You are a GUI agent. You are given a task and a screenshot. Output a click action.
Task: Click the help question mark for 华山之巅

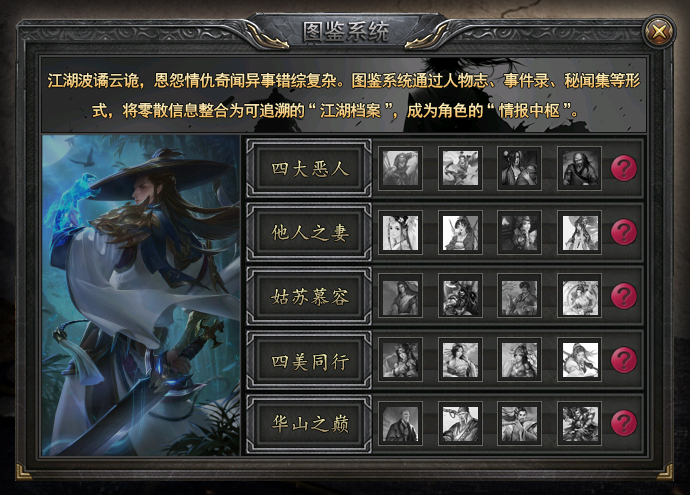(x=624, y=423)
